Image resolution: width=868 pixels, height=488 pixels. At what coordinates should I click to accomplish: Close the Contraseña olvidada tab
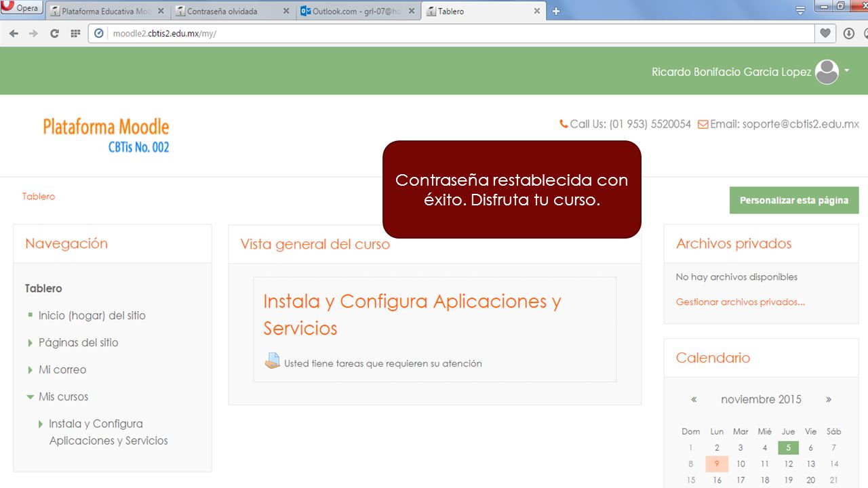286,11
